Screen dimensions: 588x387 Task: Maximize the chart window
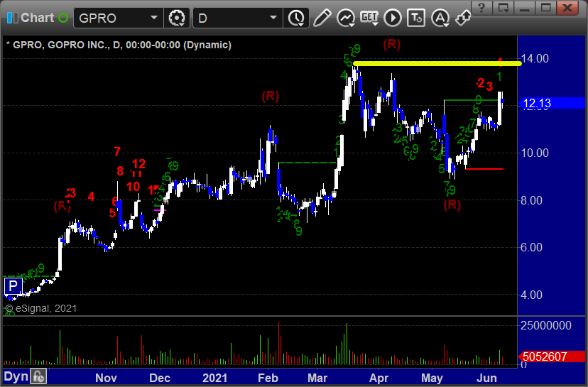pyautogui.click(x=545, y=8)
